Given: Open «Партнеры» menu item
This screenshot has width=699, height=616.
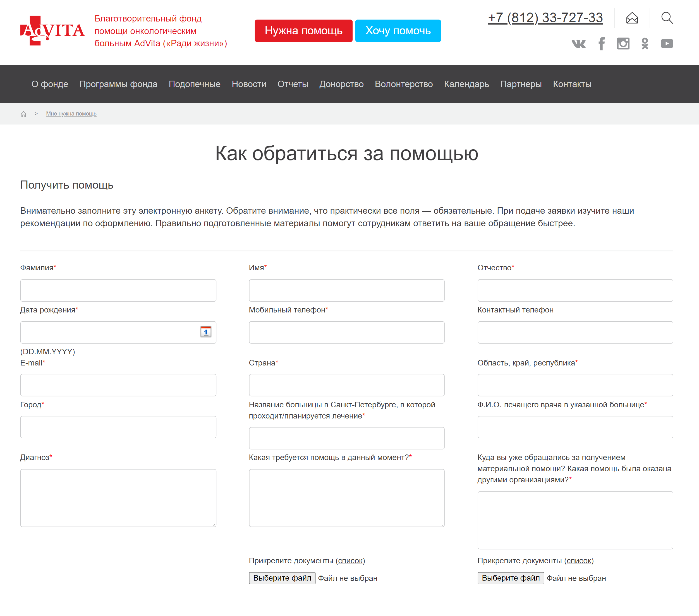Looking at the screenshot, I should 521,84.
